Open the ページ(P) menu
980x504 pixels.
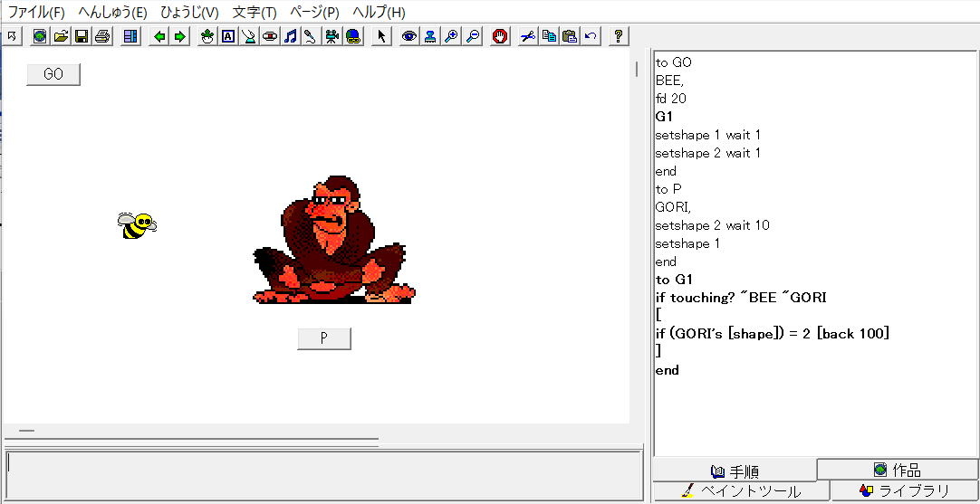pyautogui.click(x=314, y=12)
